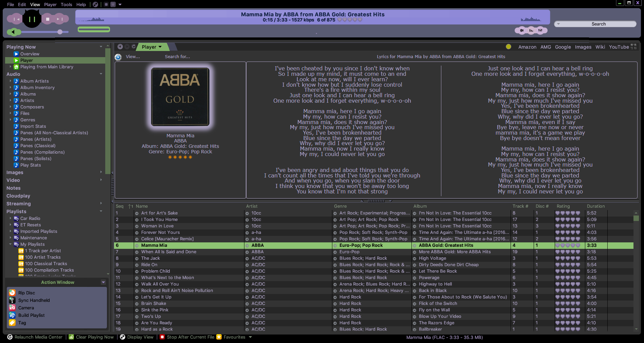This screenshot has height=343, width=644.
Task: Expand the Album Artists tree node
Action: pyautogui.click(x=11, y=81)
